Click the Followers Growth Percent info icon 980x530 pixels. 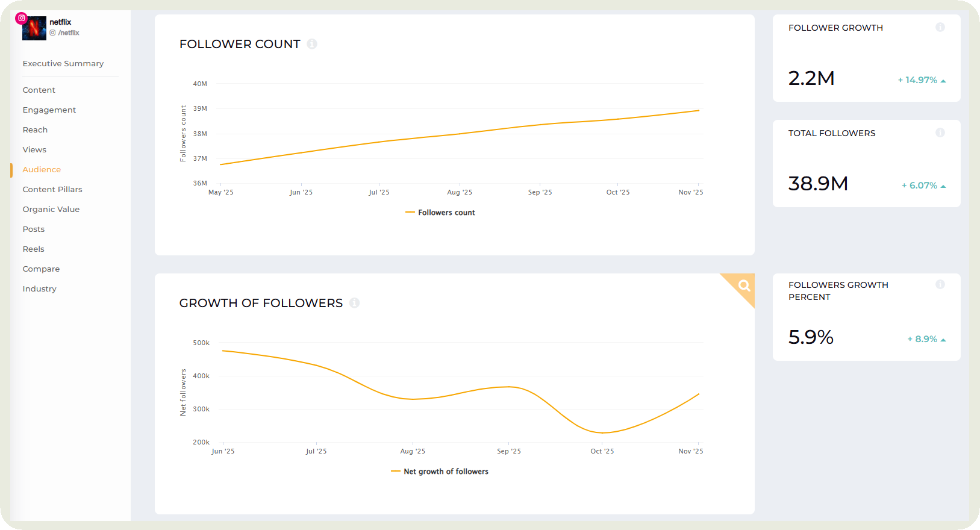click(940, 284)
